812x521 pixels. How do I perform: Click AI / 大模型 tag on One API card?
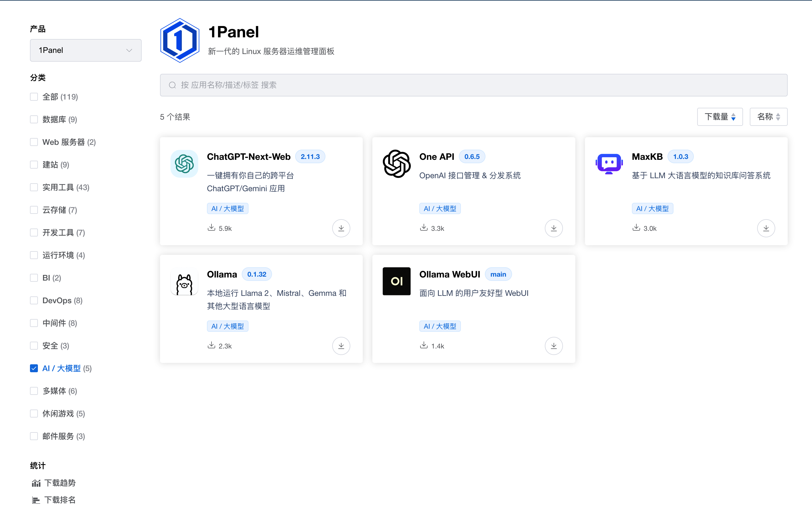coord(440,209)
